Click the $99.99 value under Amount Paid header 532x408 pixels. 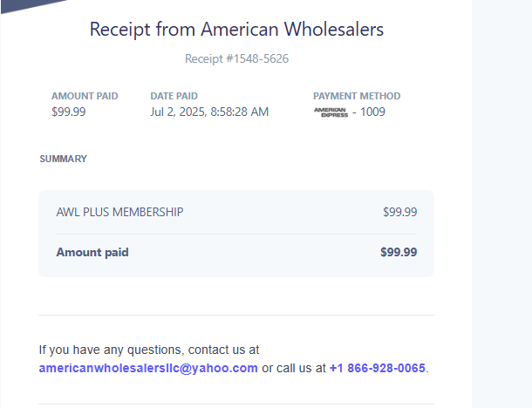click(68, 112)
